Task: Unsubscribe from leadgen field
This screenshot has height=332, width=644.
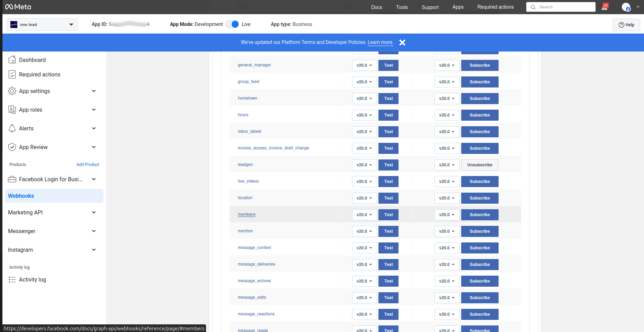Action: [x=480, y=165]
